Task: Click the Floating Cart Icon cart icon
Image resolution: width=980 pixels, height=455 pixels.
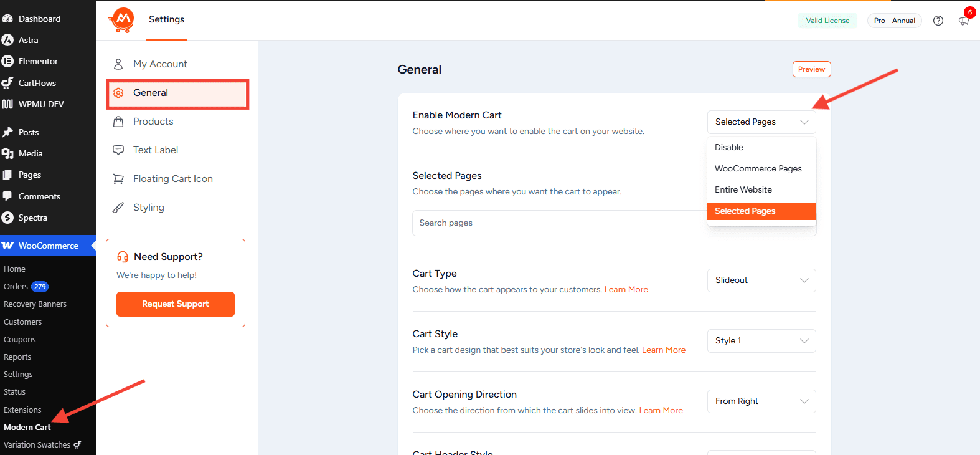Action: (x=118, y=179)
